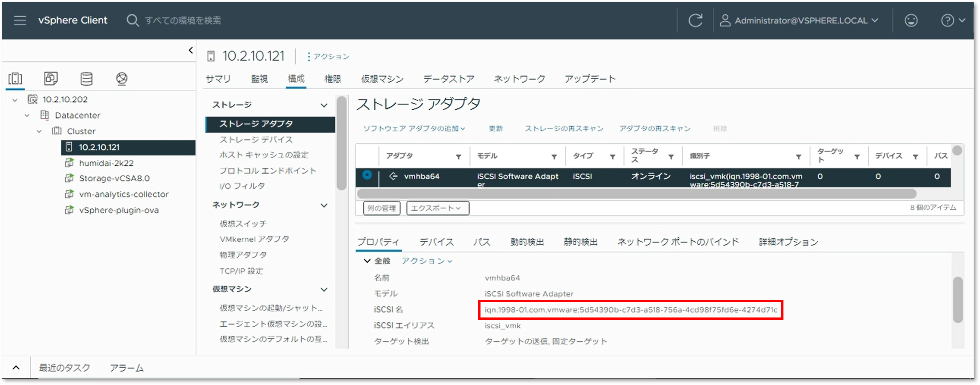Switch to the 詳細オプション tab
The height and width of the screenshot is (385, 980).
pyautogui.click(x=788, y=242)
